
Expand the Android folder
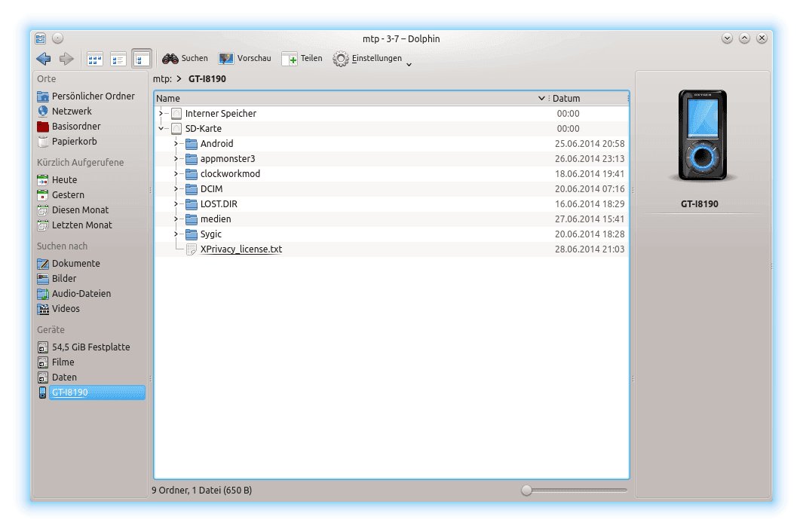tap(176, 144)
